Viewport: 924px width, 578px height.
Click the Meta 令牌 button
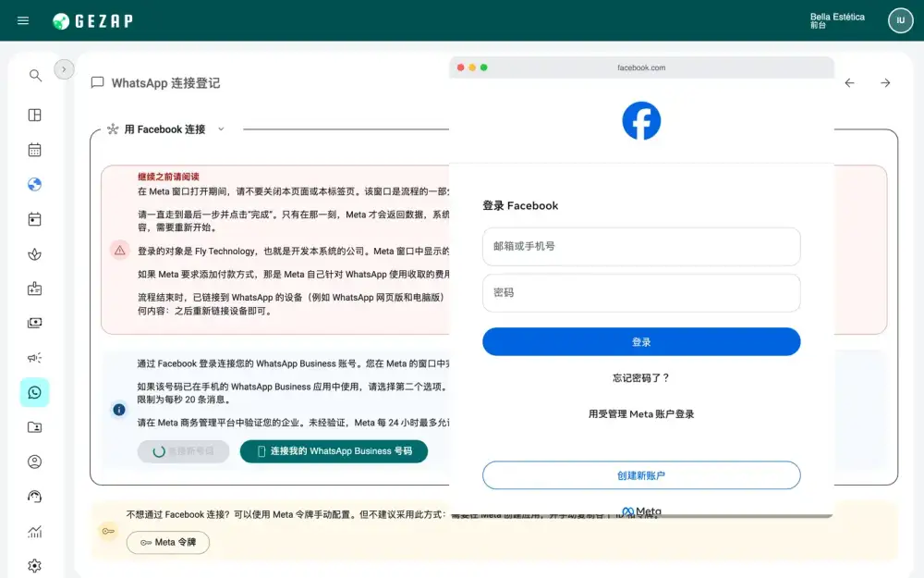[x=168, y=542]
